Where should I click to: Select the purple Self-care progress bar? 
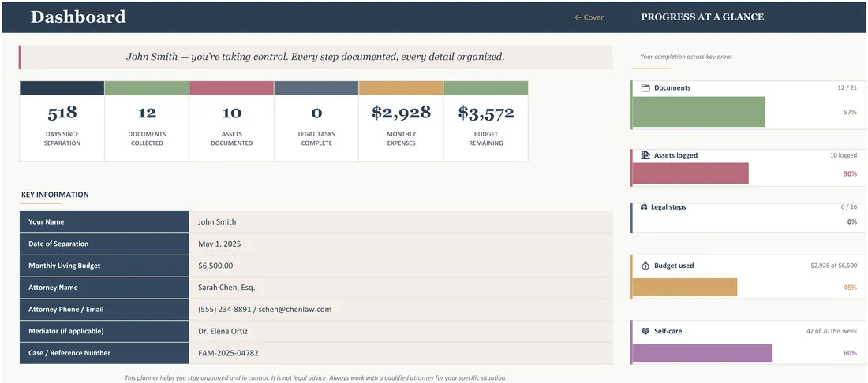(x=702, y=352)
